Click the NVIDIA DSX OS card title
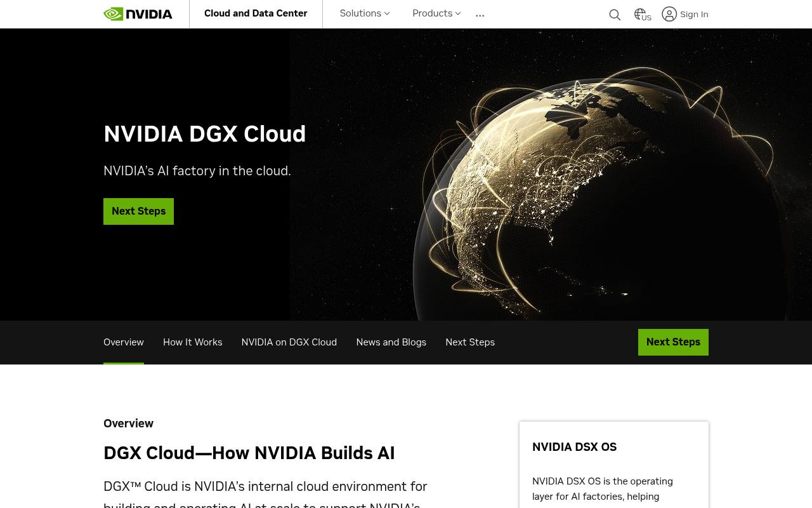 pyautogui.click(x=575, y=447)
